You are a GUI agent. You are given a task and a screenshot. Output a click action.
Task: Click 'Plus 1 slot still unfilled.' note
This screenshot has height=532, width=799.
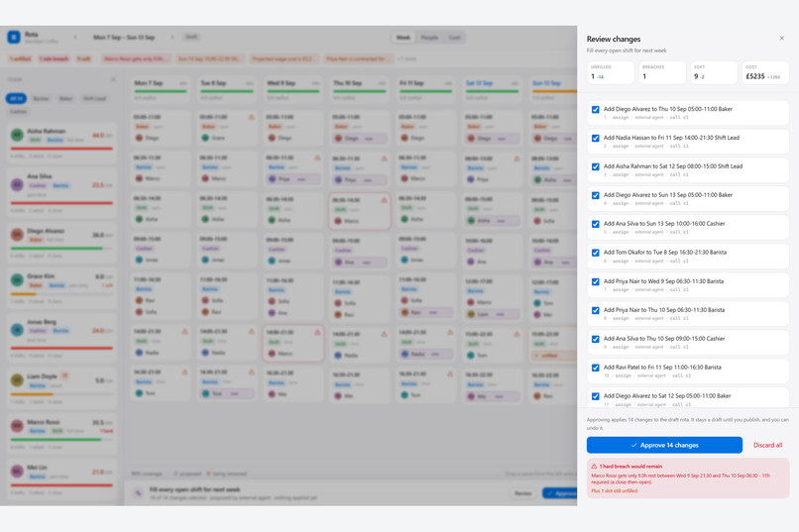[x=615, y=490]
